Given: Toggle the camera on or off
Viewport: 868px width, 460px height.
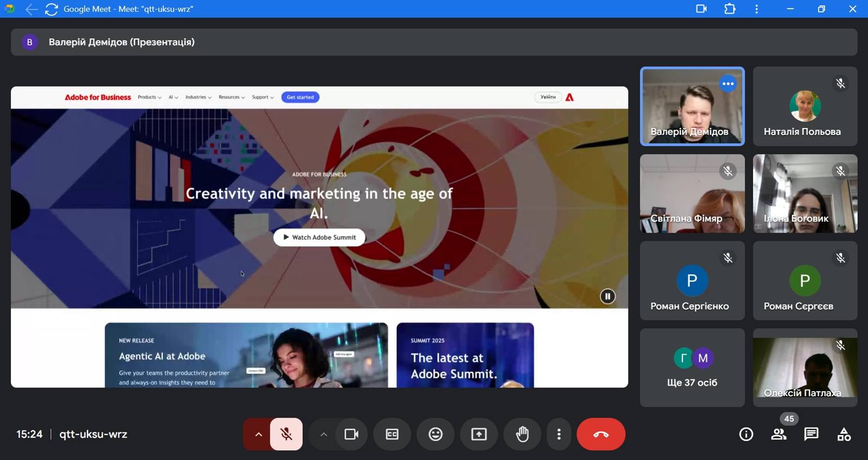Looking at the screenshot, I should tap(352, 434).
